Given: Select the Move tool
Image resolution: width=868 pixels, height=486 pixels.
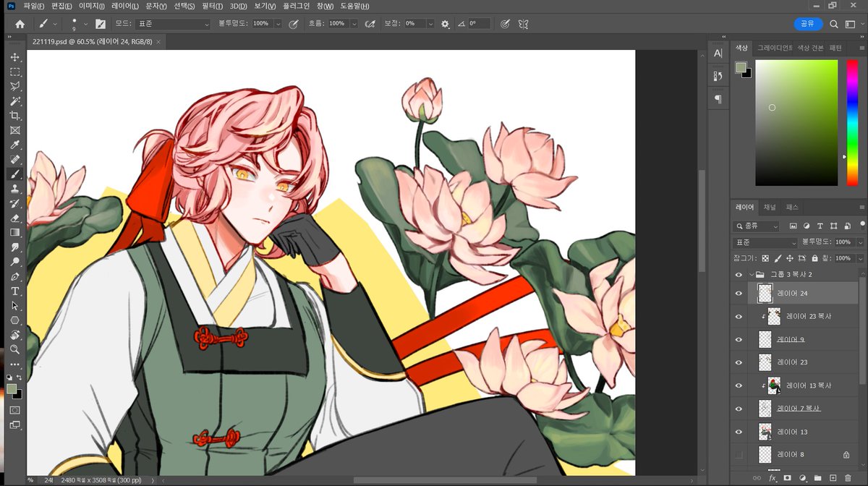Looking at the screenshot, I should [x=14, y=57].
